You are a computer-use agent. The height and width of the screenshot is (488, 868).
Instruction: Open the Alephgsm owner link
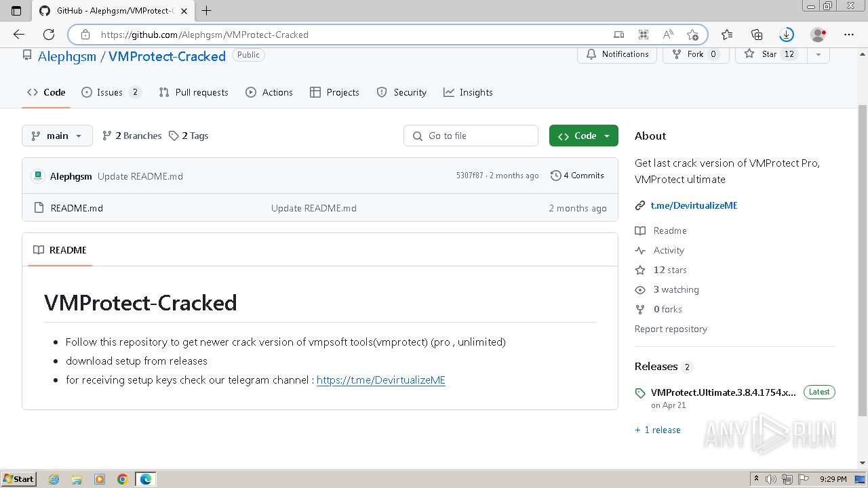(67, 56)
